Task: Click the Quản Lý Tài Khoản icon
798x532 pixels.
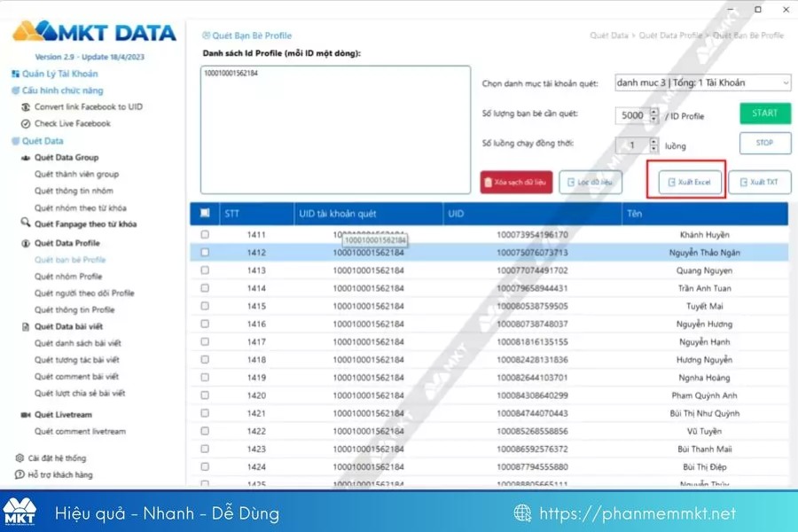Action: 15,74
